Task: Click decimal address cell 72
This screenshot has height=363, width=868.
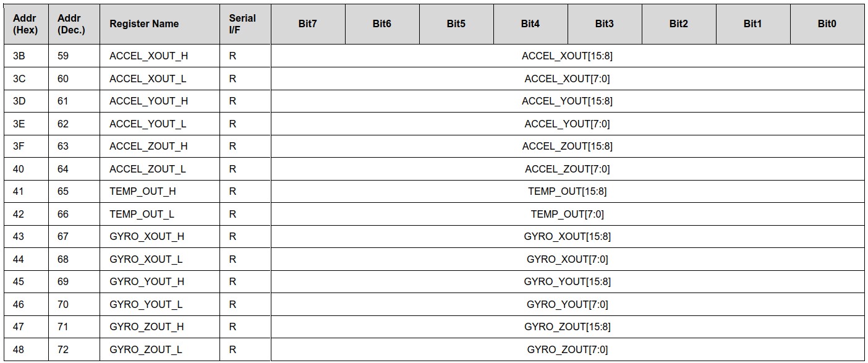Action: 63,349
